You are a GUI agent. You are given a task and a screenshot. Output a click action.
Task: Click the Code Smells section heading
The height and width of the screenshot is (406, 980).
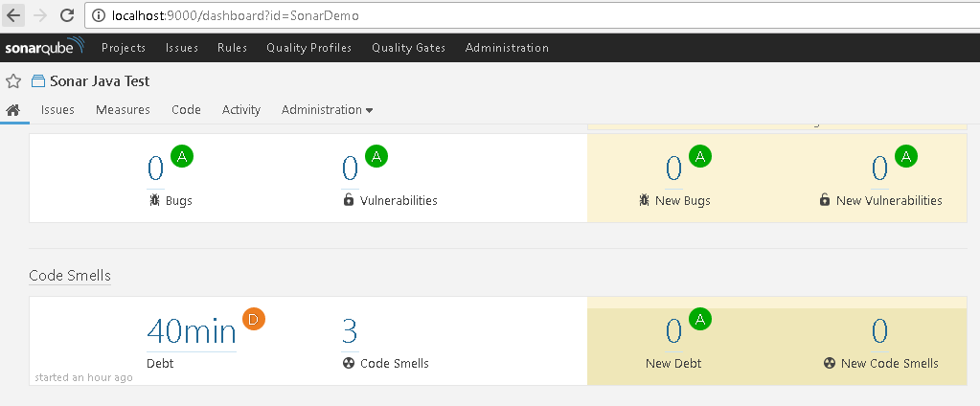(x=70, y=276)
